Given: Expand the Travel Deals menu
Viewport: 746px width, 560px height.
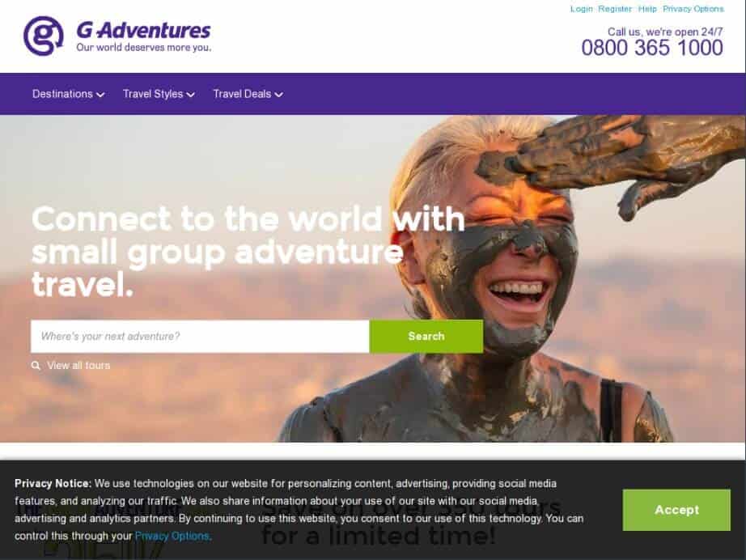Looking at the screenshot, I should [248, 94].
